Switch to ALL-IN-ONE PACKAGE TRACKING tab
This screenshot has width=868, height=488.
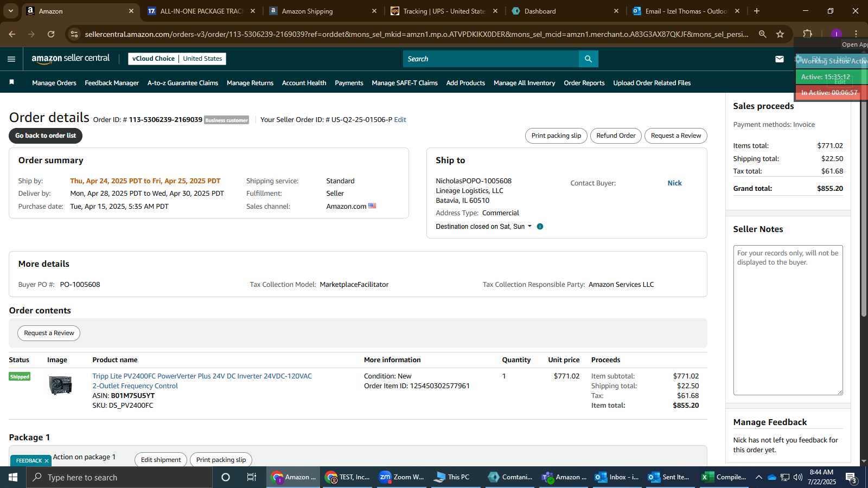click(x=201, y=11)
